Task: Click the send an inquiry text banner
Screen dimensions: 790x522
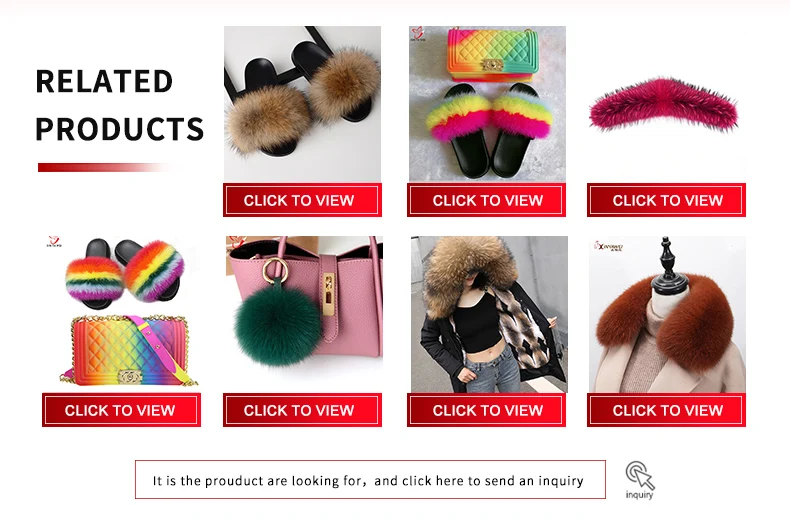Action: [370, 480]
